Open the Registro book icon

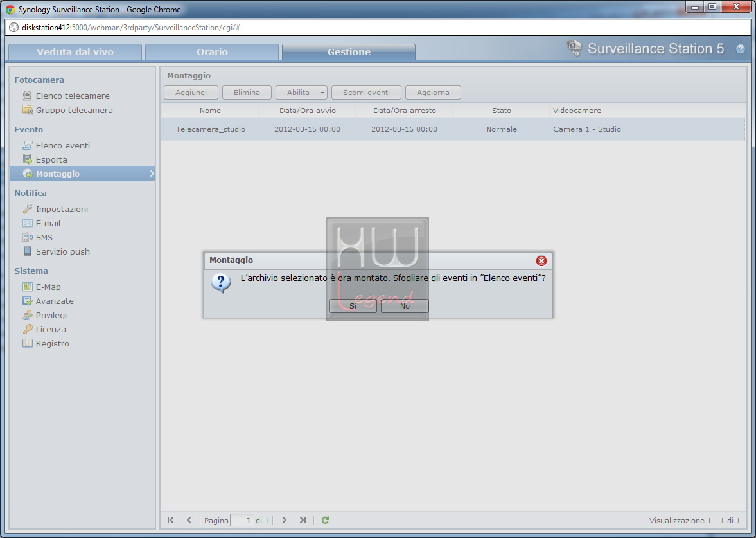[28, 343]
